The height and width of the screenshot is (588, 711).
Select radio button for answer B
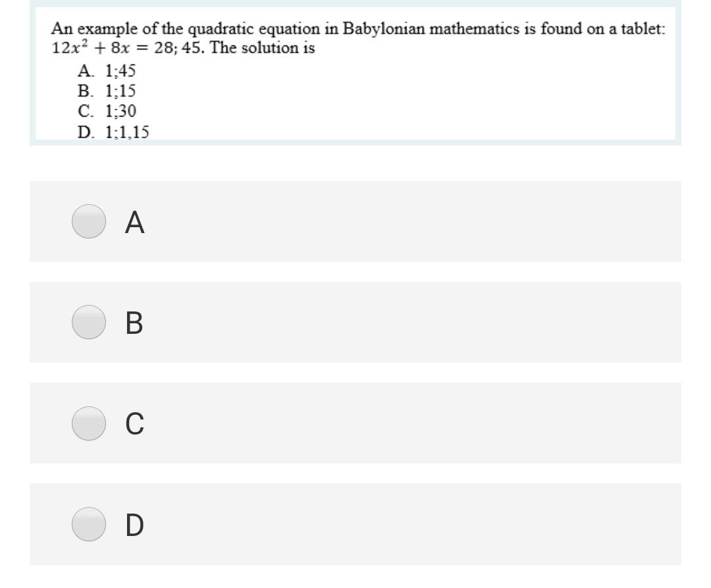pyautogui.click(x=88, y=322)
